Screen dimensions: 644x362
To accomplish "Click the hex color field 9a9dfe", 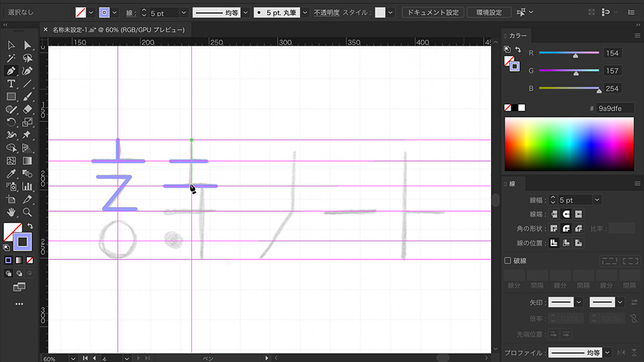I will point(615,109).
